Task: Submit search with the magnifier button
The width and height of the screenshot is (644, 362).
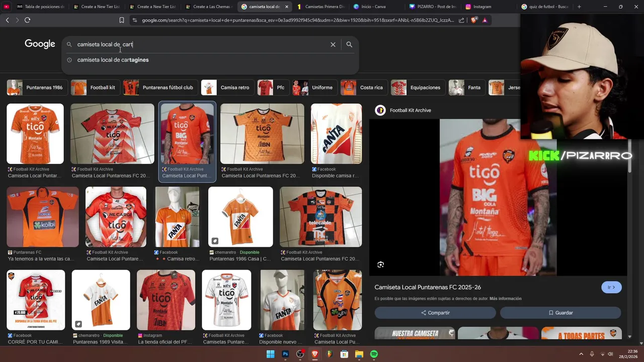Action: 349,44
